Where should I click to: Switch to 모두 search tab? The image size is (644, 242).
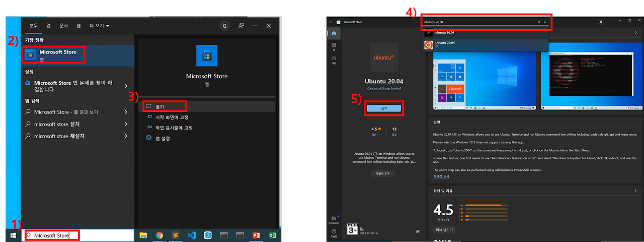[34, 25]
